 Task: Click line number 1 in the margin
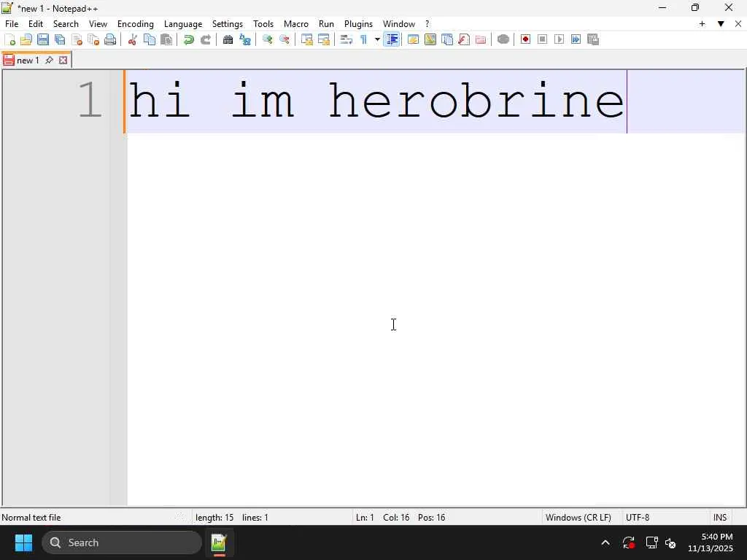tap(90, 99)
